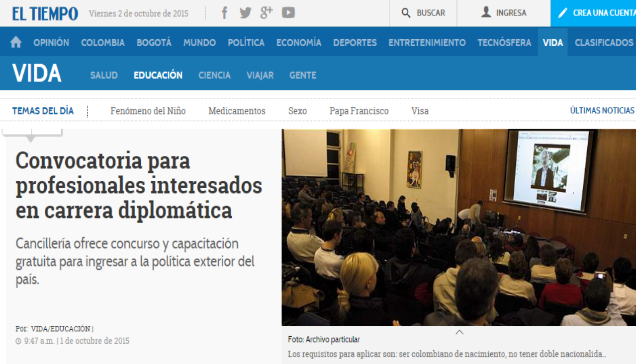
Task: Open topic Fenómeno del Niño
Action: click(x=148, y=111)
